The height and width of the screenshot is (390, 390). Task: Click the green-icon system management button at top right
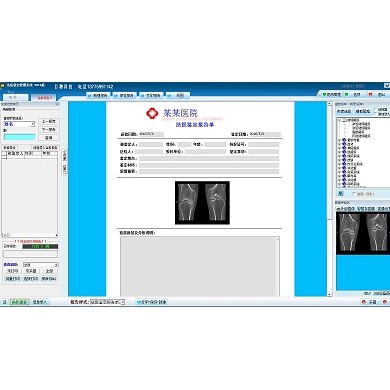331,95
